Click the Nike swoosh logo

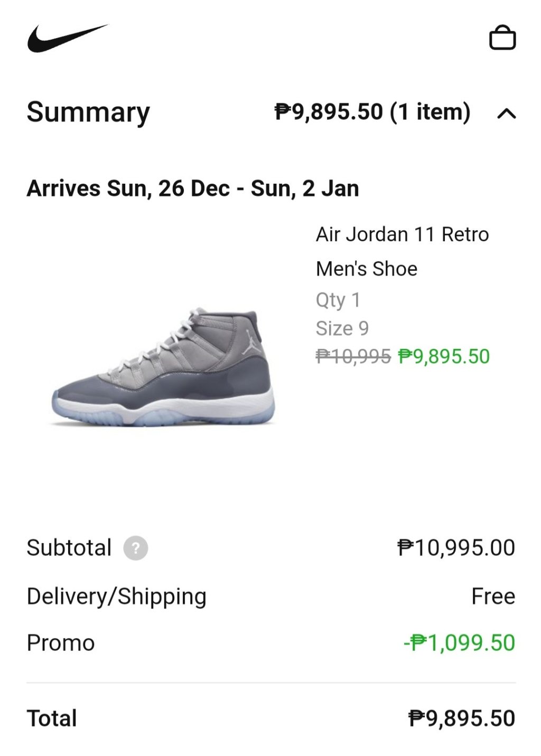67,38
